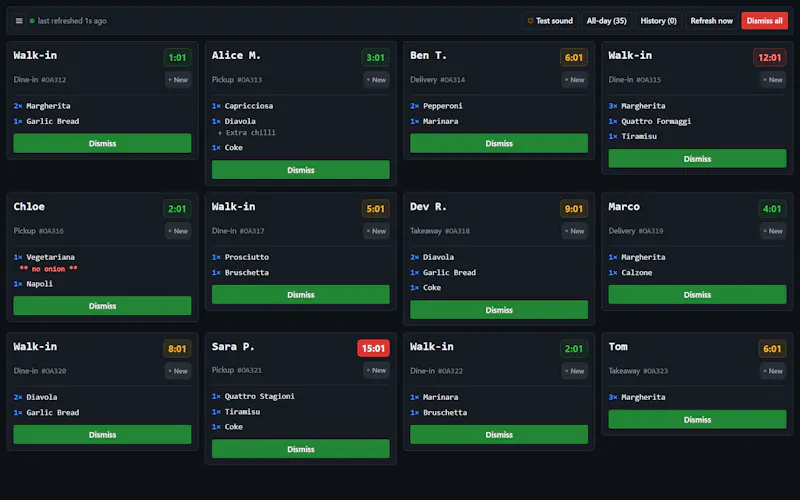The image size is (800, 500).
Task: Click the Capricciosa item line
Action: coord(242,106)
